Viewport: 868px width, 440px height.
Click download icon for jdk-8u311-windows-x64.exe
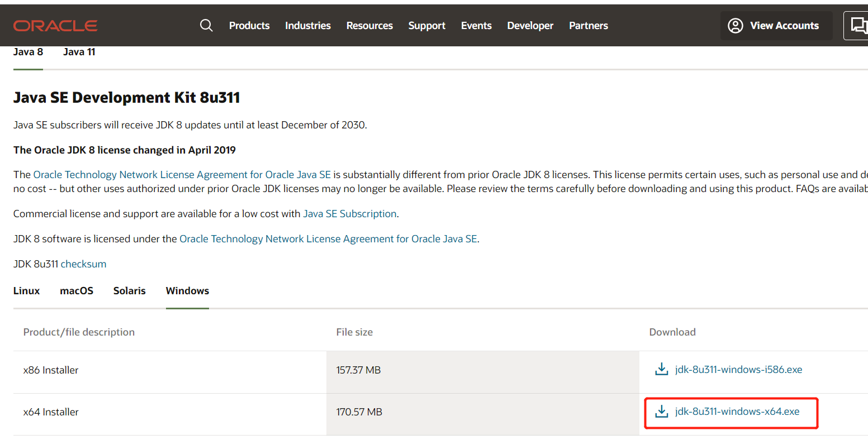click(662, 412)
